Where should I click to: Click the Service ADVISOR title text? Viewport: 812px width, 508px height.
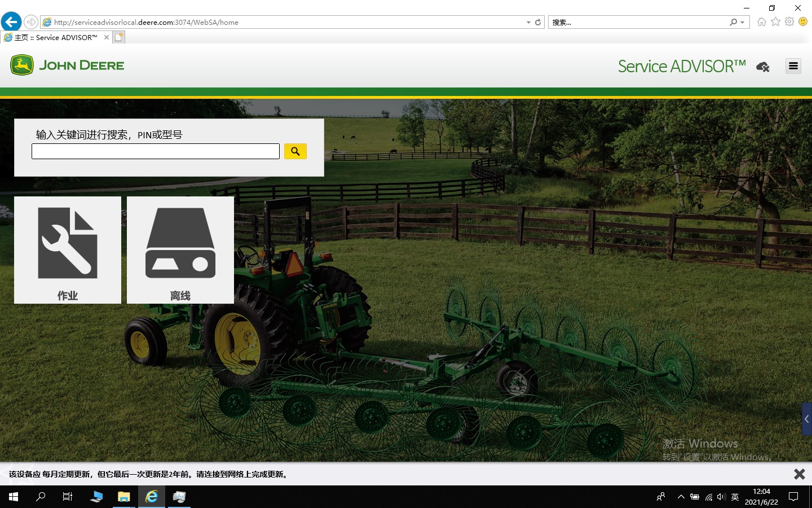(682, 67)
